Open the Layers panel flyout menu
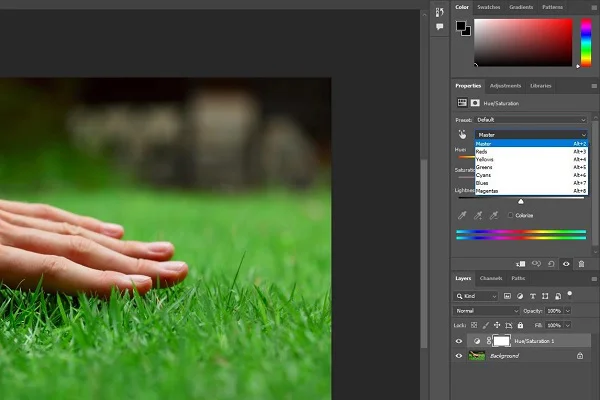Screen dimensions: 600x400 coord(594,279)
